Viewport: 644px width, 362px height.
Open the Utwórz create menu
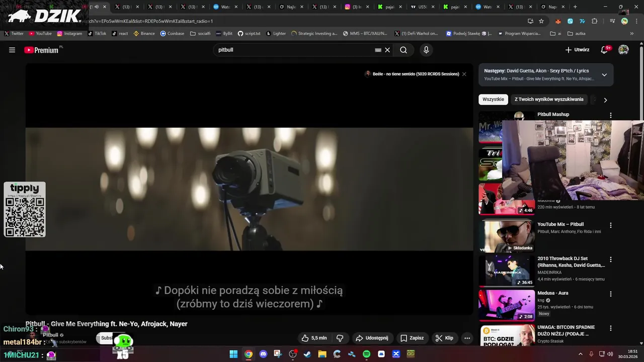(577, 50)
